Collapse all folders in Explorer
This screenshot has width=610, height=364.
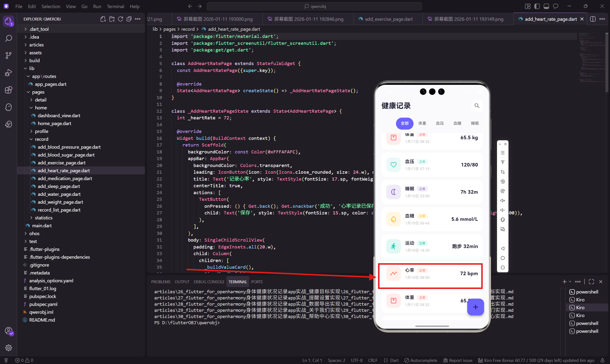(129, 19)
